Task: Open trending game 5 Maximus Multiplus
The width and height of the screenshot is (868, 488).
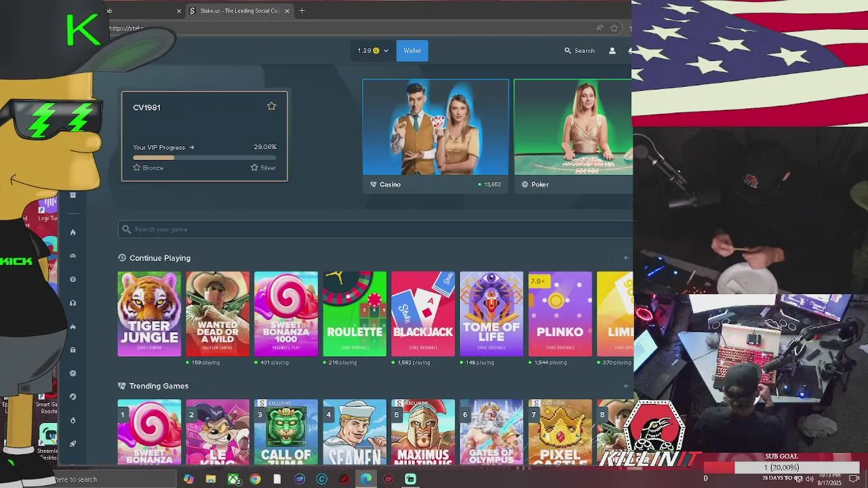Action: pos(423,432)
